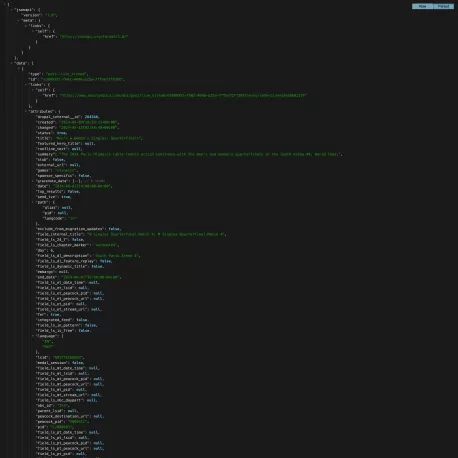
Task: Collapse the first item object in data array
Action: pyautogui.click(x=19, y=69)
